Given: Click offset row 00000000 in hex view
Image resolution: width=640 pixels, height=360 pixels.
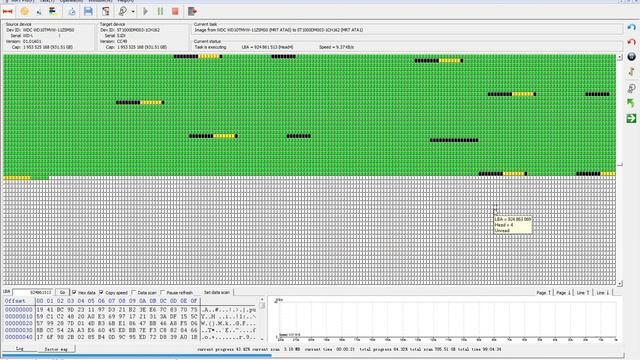Looking at the screenshot, I should click(x=130, y=310).
